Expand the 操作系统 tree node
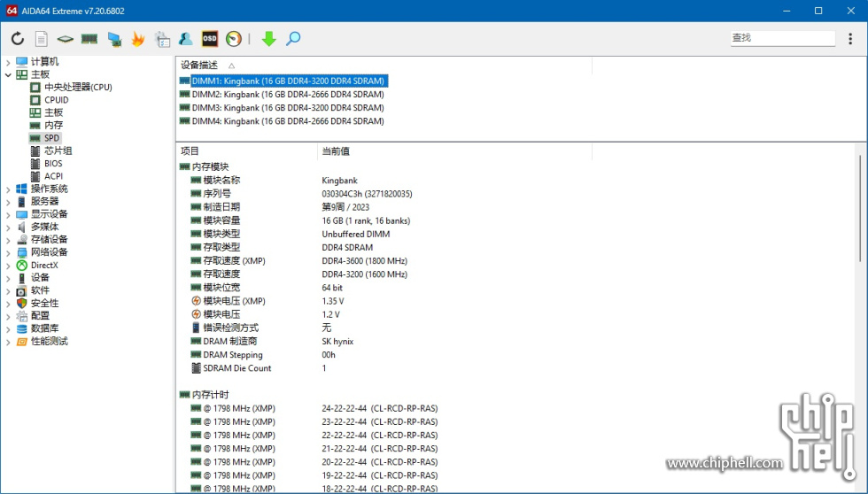The image size is (868, 494). [x=8, y=189]
